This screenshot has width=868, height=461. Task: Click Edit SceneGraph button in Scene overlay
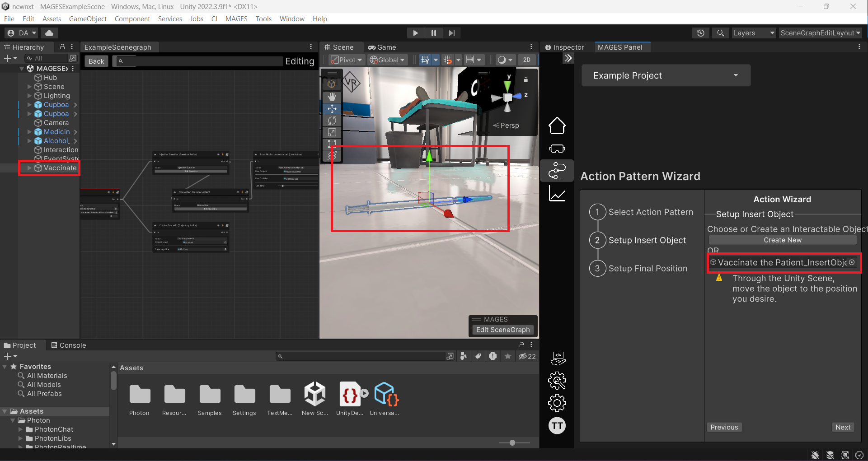click(x=503, y=330)
